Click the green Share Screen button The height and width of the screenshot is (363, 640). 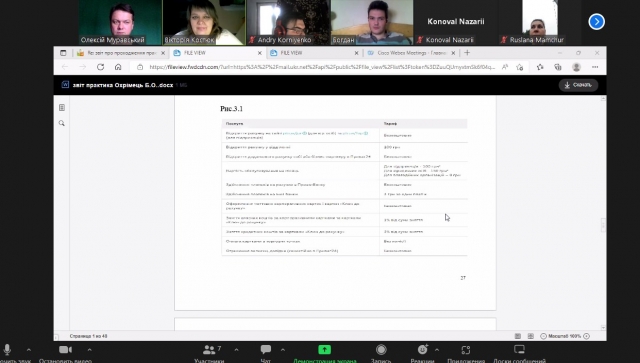point(324,350)
